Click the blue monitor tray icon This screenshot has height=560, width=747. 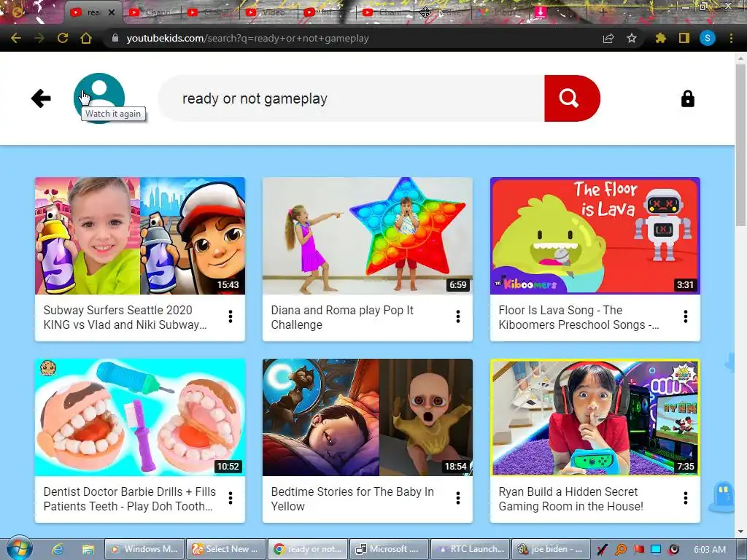656,550
